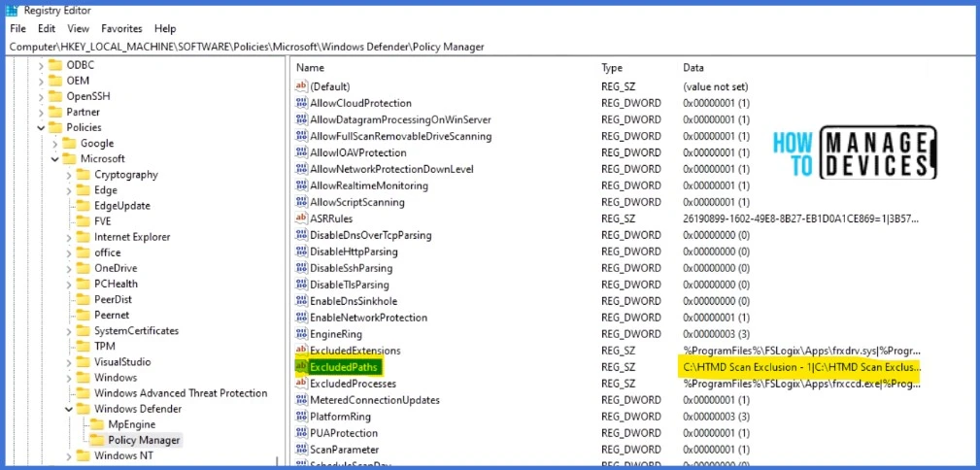Expand the Windows NT tree node
This screenshot has height=470, width=980.
pyautogui.click(x=69, y=455)
